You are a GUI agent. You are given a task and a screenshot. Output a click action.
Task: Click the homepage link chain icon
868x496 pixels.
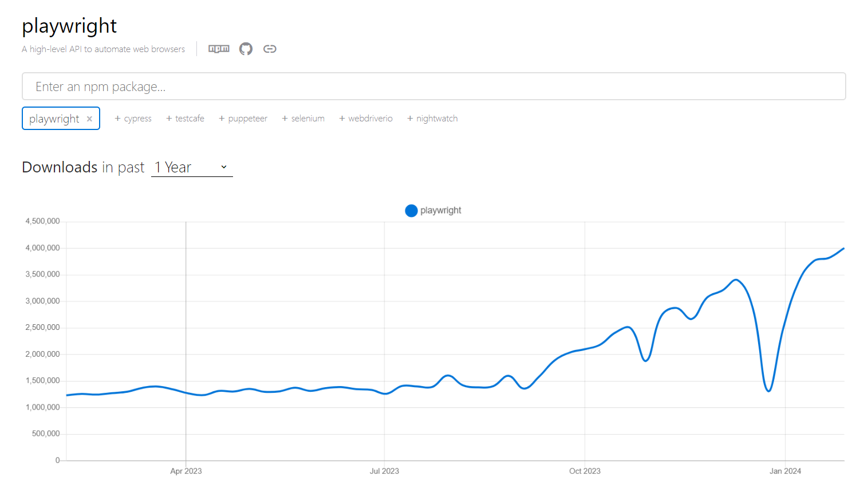click(270, 49)
